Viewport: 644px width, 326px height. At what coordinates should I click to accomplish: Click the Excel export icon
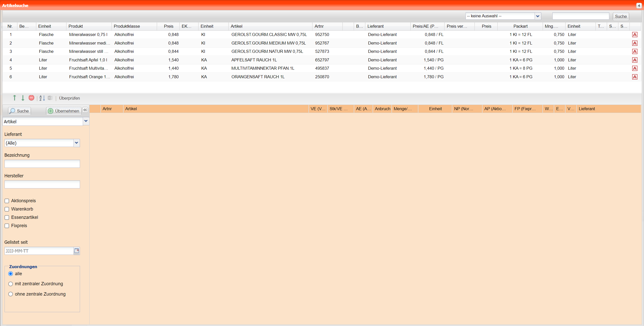50,98
